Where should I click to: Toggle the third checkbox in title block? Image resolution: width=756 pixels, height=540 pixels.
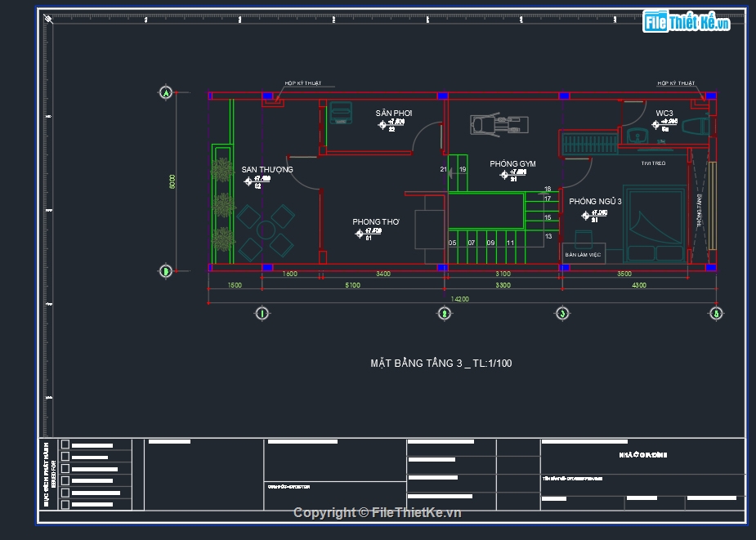[65, 469]
